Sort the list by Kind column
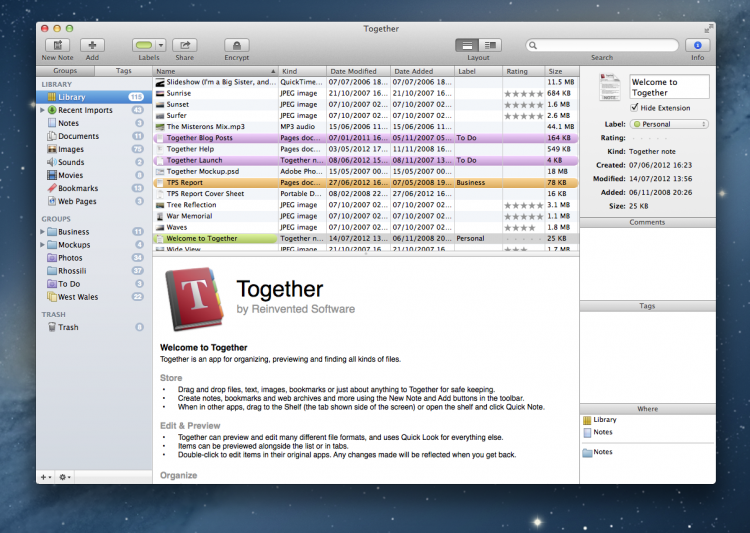The height and width of the screenshot is (533, 750). [x=302, y=71]
